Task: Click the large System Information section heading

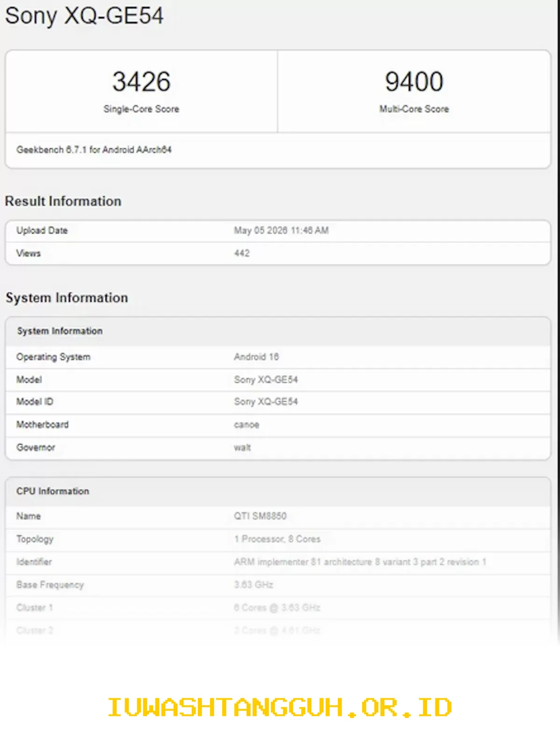Action: (x=67, y=298)
